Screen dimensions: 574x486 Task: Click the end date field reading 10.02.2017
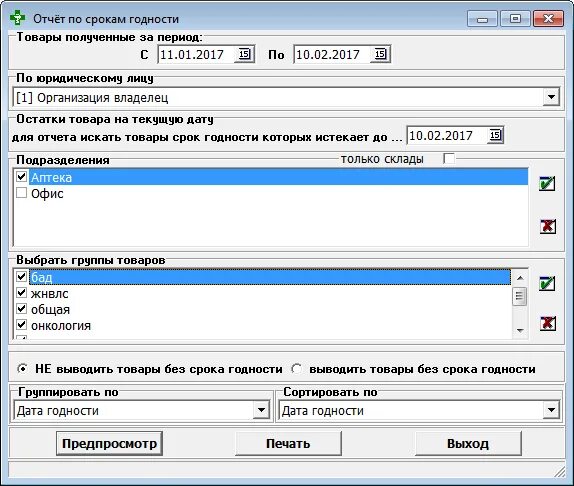click(x=332, y=55)
